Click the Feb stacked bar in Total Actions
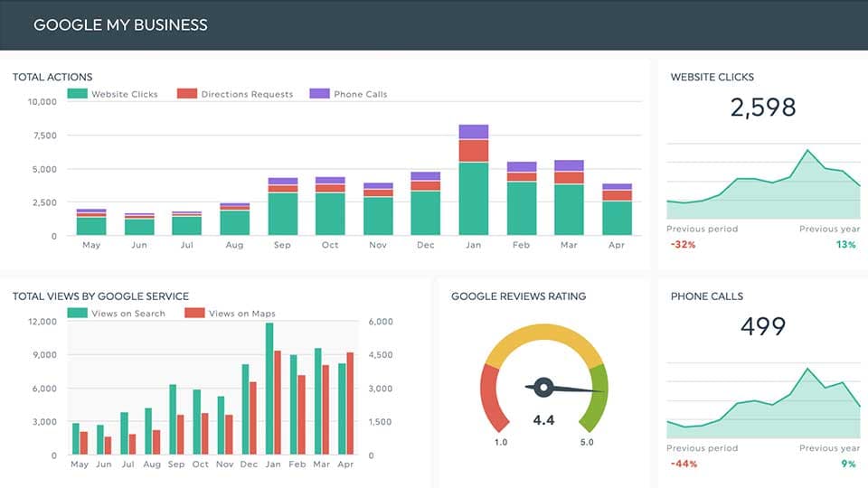The image size is (868, 488). point(522,198)
